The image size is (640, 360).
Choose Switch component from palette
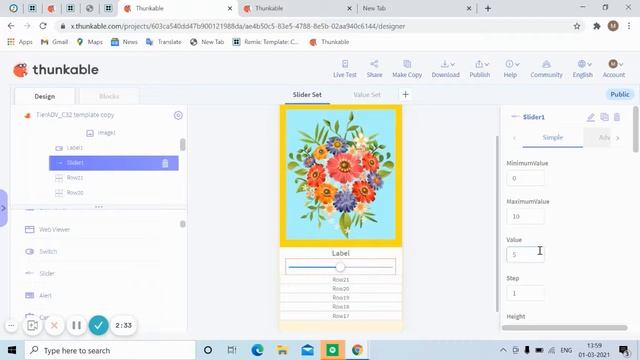pyautogui.click(x=41, y=251)
